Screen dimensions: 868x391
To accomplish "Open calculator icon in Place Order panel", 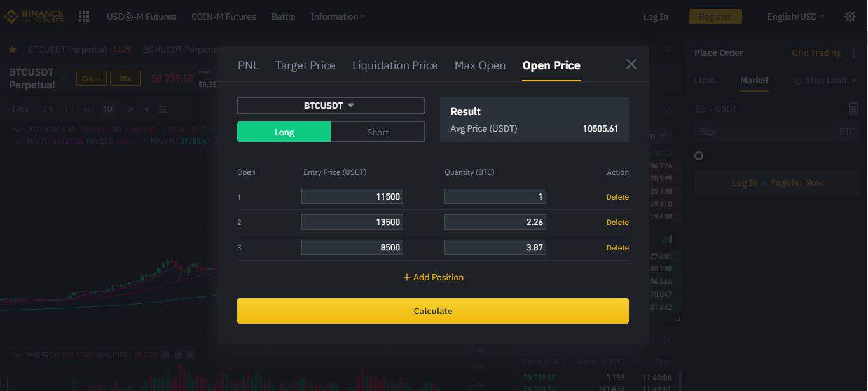I will click(853, 109).
